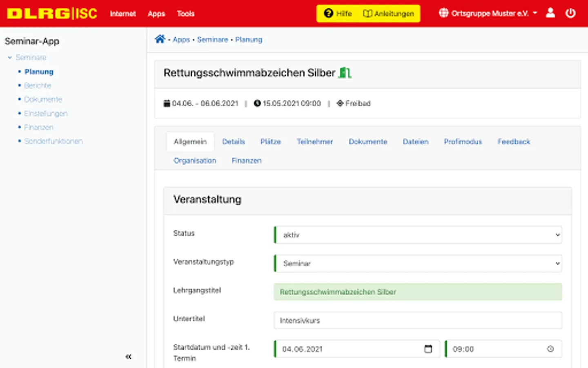The height and width of the screenshot is (368, 588).
Task: Switch to the Profimodus tab
Action: point(463,141)
